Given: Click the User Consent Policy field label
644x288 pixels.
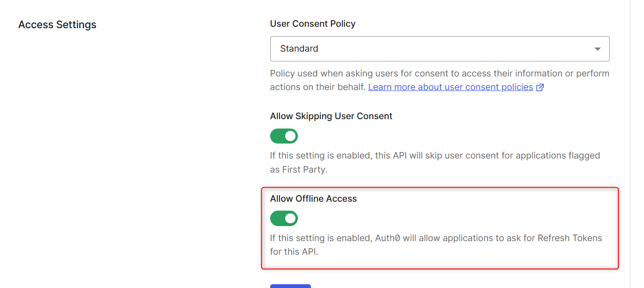Looking at the screenshot, I should click(x=312, y=23).
